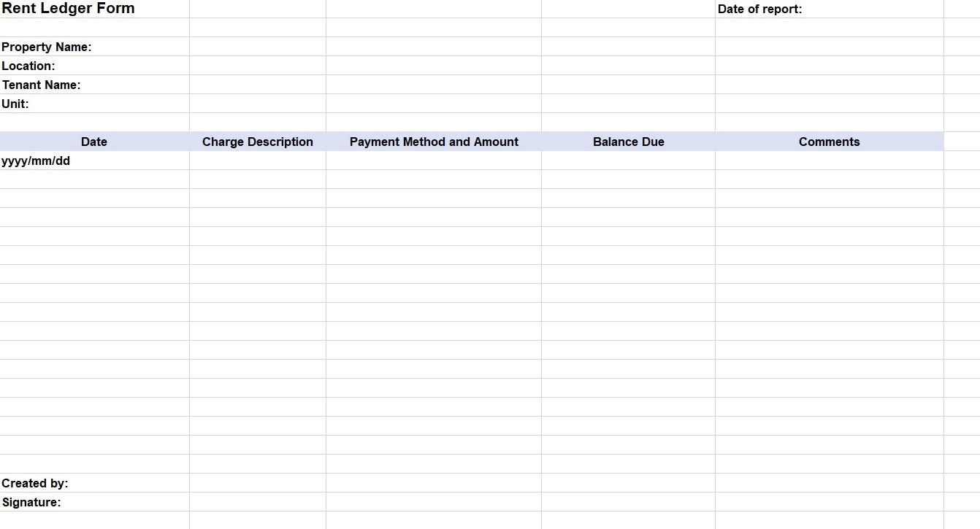
Task: Click the cell next to "Property Name:"
Action: (x=257, y=47)
